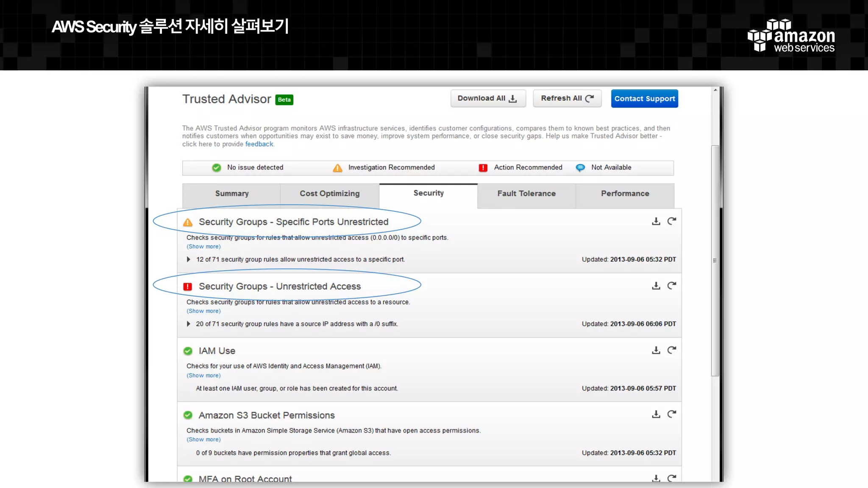Refresh the Specific Ports Unrestricted check
Screen dimensions: 868x488
(x=672, y=221)
